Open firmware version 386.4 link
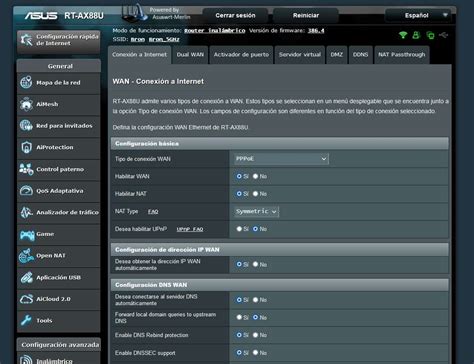 coord(316,31)
